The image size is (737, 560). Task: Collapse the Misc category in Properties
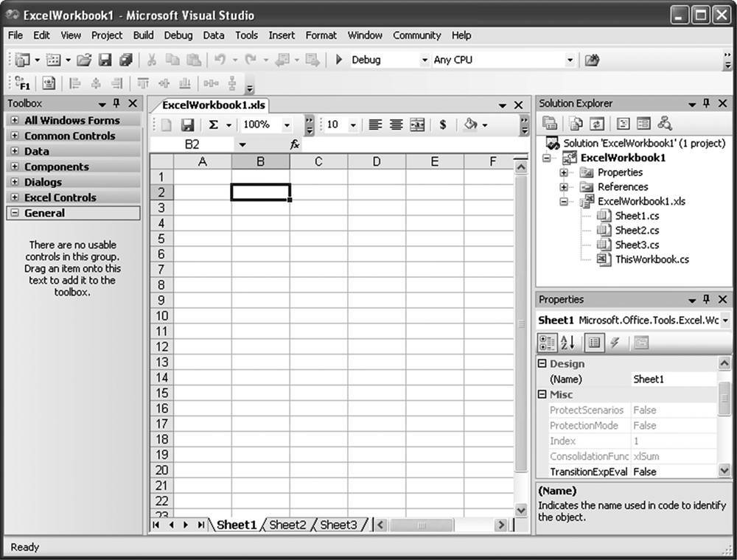click(x=542, y=394)
